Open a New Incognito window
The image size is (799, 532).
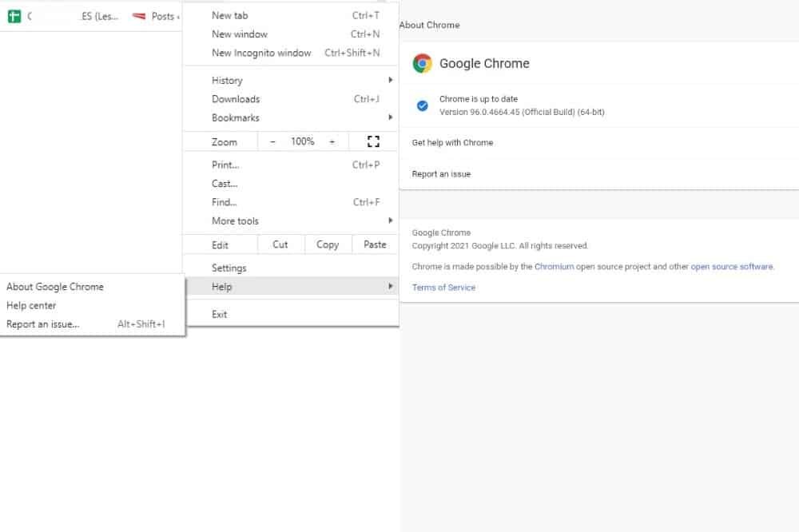pyautogui.click(x=291, y=53)
